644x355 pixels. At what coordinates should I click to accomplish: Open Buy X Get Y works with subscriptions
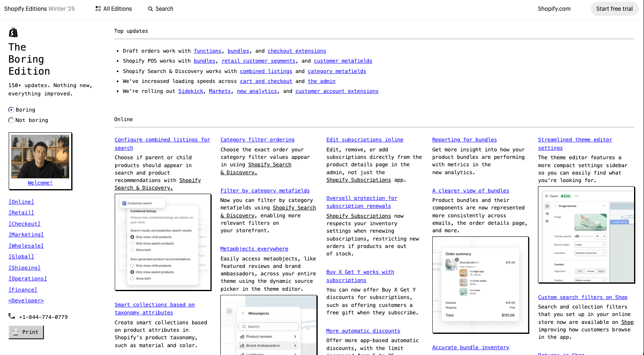360,276
